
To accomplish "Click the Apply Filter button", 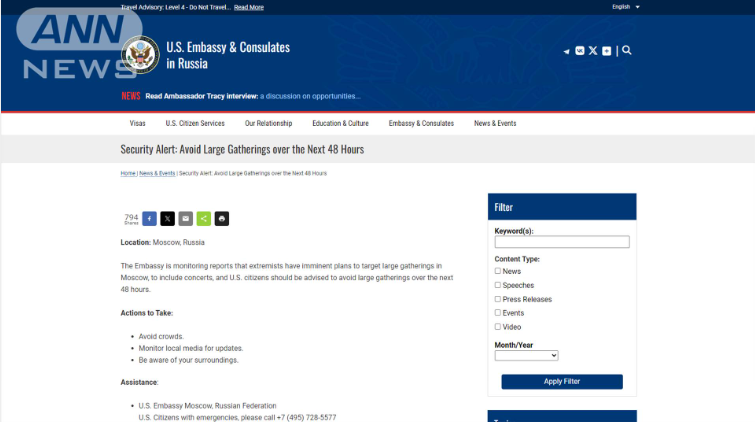I will point(562,382).
